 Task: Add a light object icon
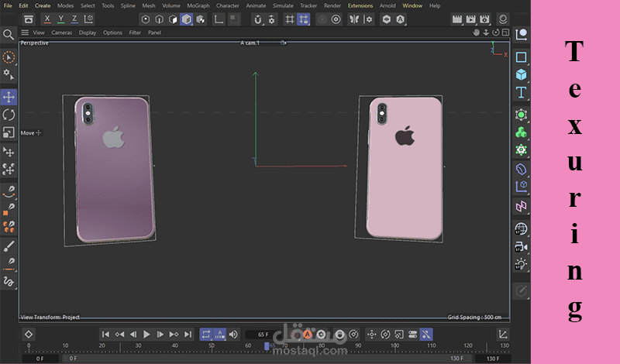tap(521, 264)
